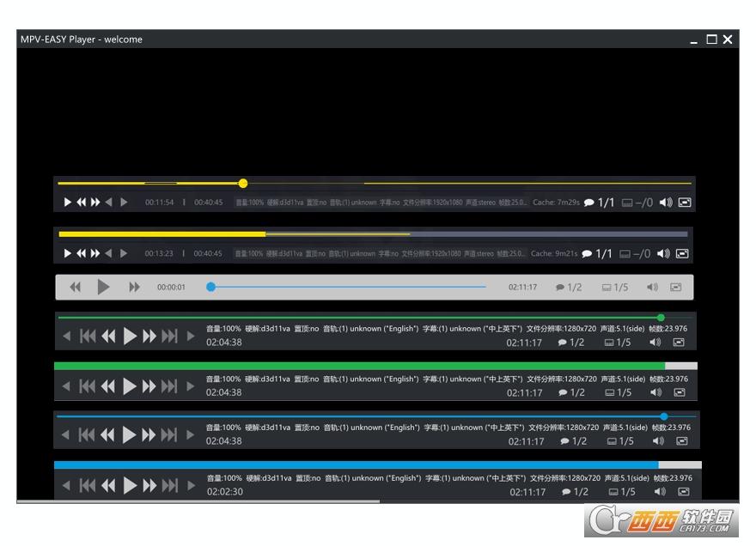Step back one frame in the 00:13:23 bar
This screenshot has height=546, width=756.
click(x=109, y=253)
